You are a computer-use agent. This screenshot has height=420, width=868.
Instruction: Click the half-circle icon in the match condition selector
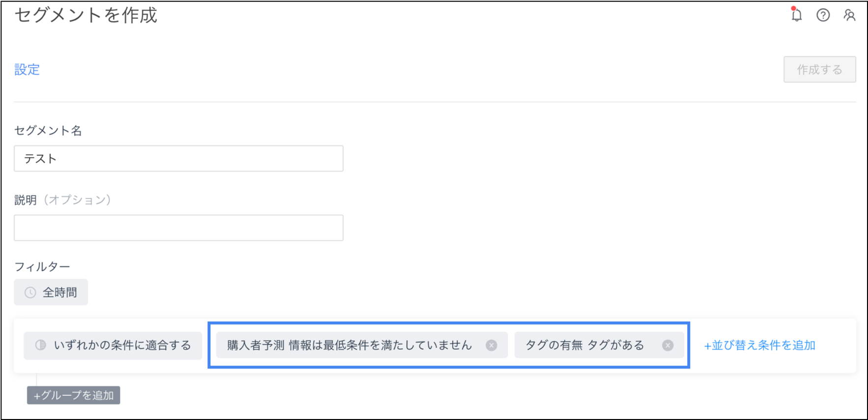point(41,345)
